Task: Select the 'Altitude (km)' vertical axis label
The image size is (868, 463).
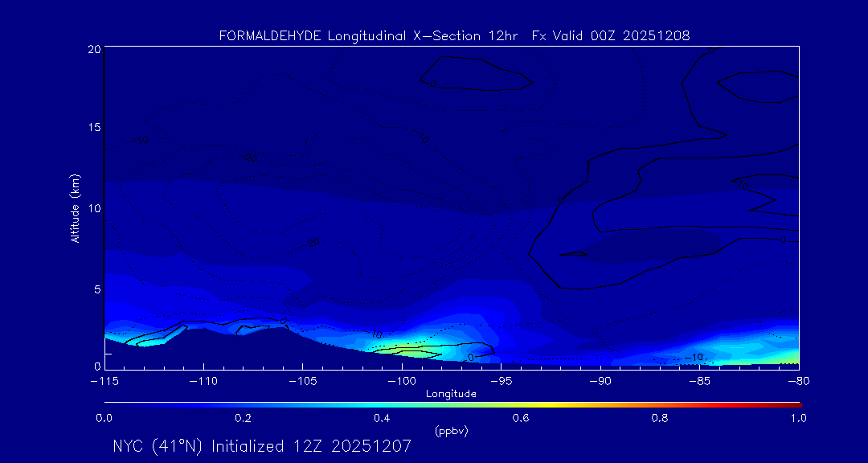Action: coord(75,207)
